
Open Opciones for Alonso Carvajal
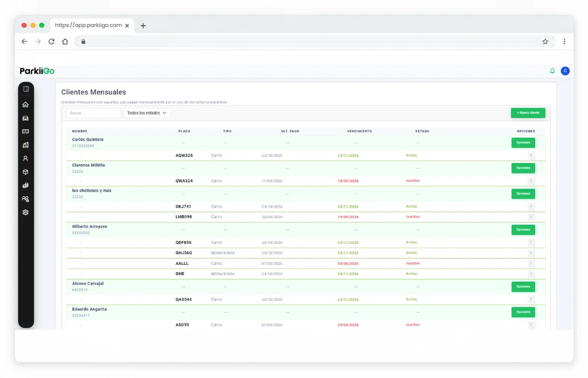[x=523, y=287]
